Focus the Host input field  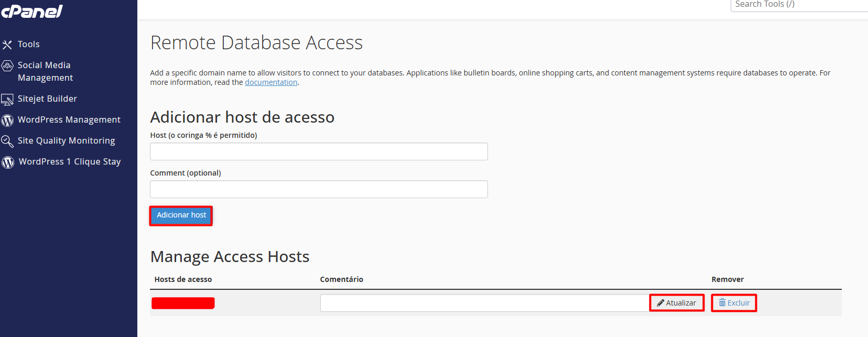(x=319, y=151)
